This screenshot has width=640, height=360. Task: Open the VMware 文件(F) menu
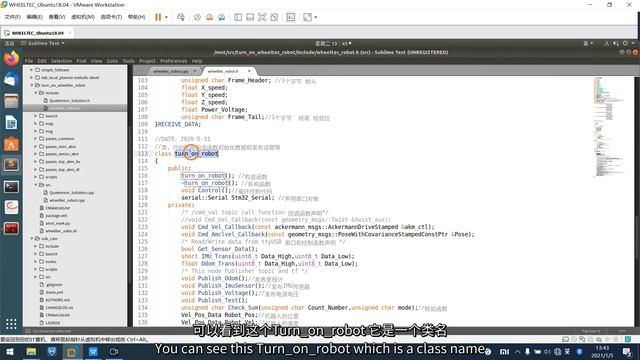point(12,17)
